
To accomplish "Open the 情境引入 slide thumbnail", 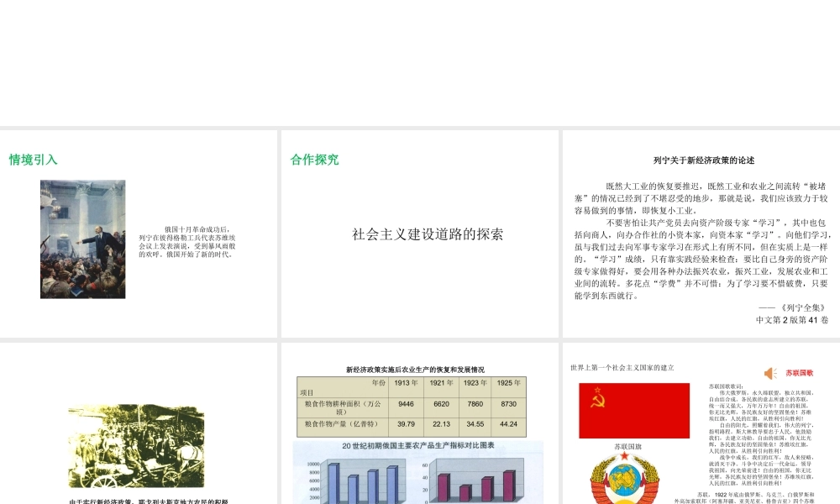I will click(x=139, y=234).
